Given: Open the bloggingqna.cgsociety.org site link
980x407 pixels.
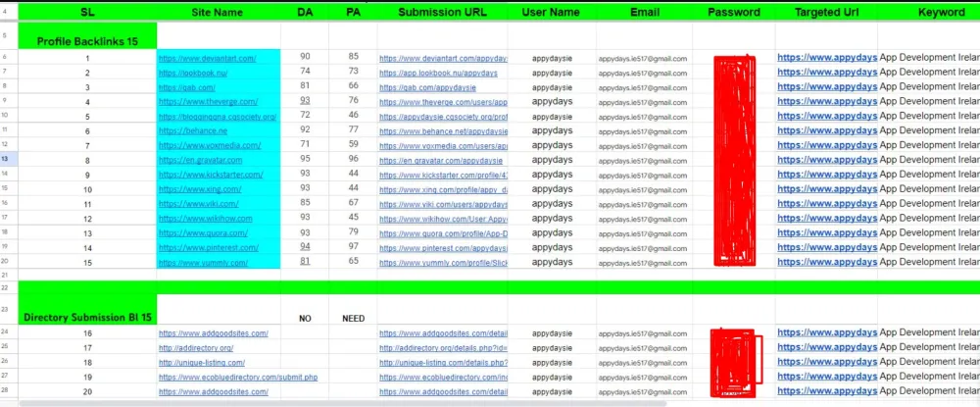Looking at the screenshot, I should point(217,117).
